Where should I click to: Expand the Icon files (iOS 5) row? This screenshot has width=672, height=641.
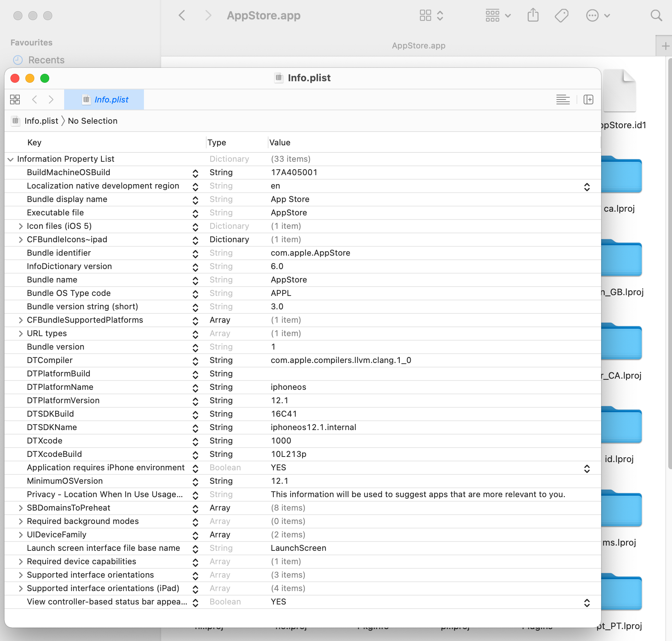click(x=21, y=226)
